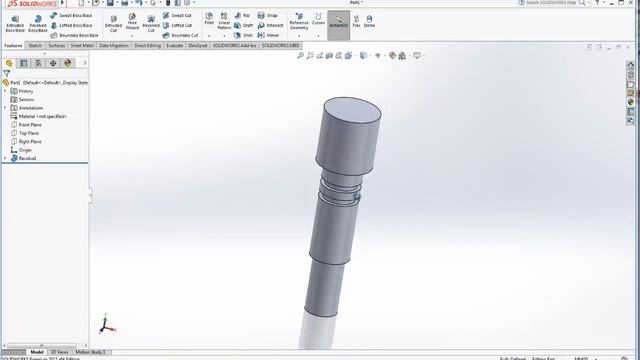
Task: Expand the Revolve1 feature node
Action: (x=5, y=158)
